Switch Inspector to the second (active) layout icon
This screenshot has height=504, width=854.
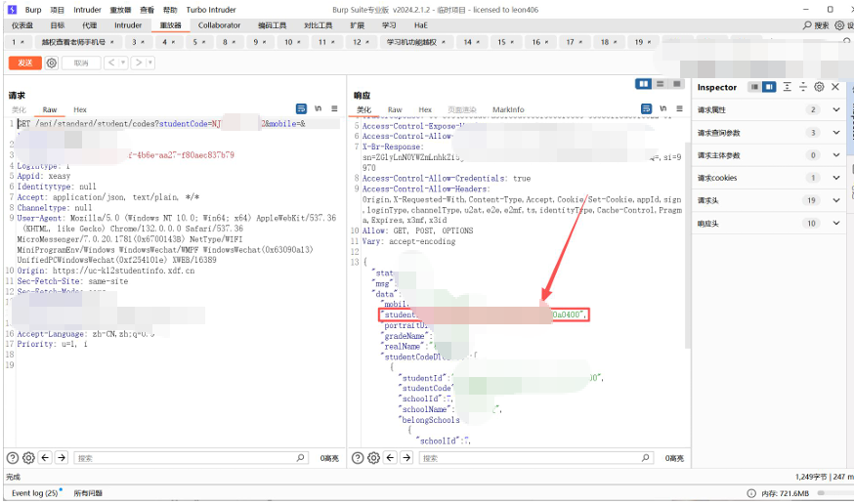point(769,87)
